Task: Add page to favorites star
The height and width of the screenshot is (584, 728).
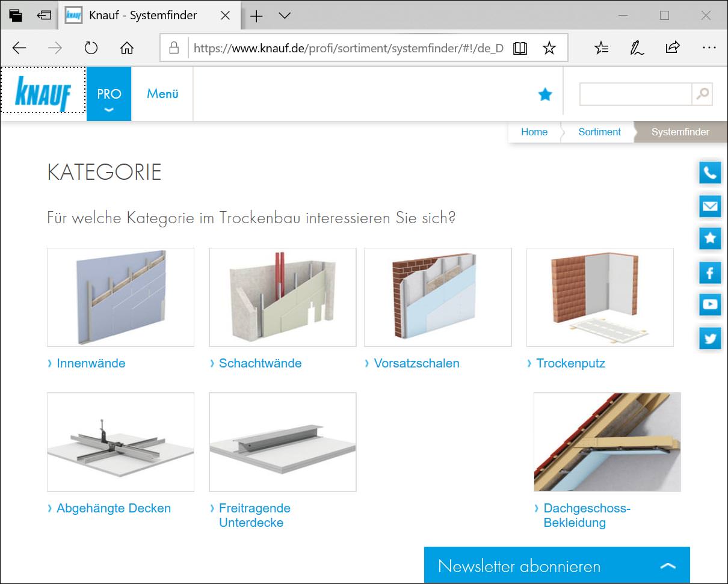Action: [549, 48]
